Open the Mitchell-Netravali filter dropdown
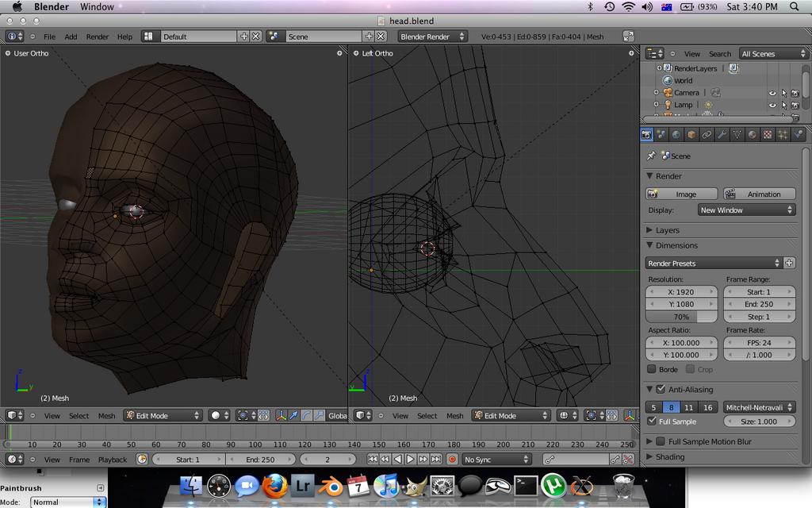Screen dimensions: 812x508 click(759, 407)
